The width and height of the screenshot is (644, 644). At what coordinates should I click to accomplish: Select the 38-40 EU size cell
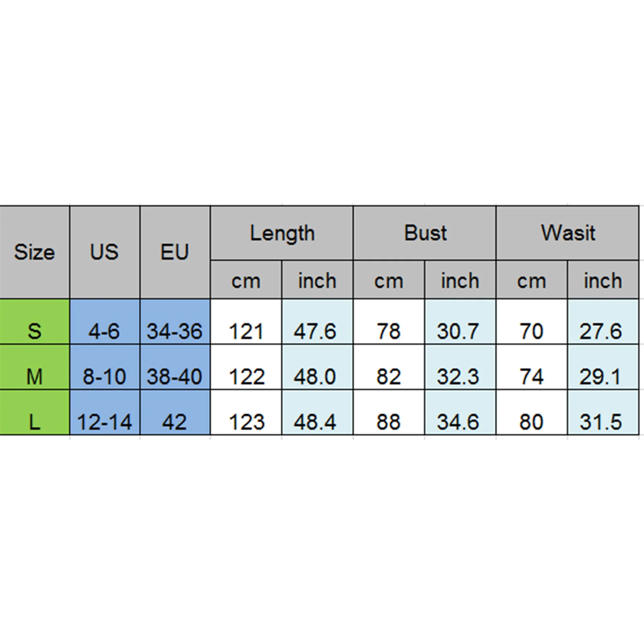175,367
